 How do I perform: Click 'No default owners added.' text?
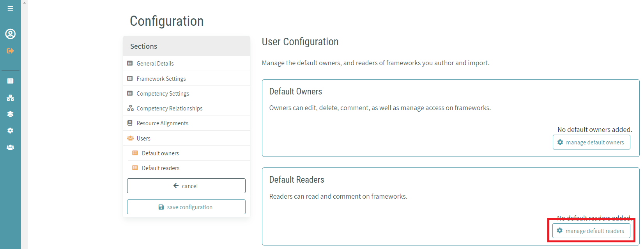[x=594, y=130]
